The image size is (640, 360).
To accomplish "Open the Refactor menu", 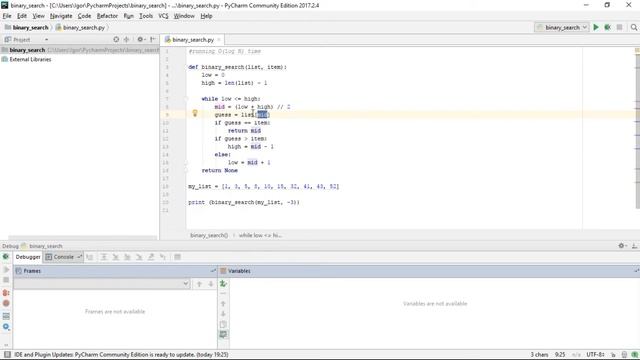I will click(107, 16).
